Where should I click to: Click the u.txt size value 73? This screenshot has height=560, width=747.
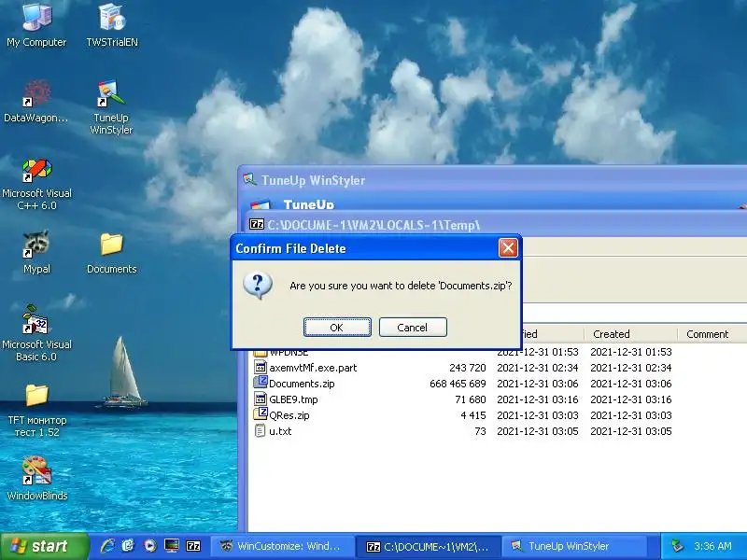click(x=480, y=431)
